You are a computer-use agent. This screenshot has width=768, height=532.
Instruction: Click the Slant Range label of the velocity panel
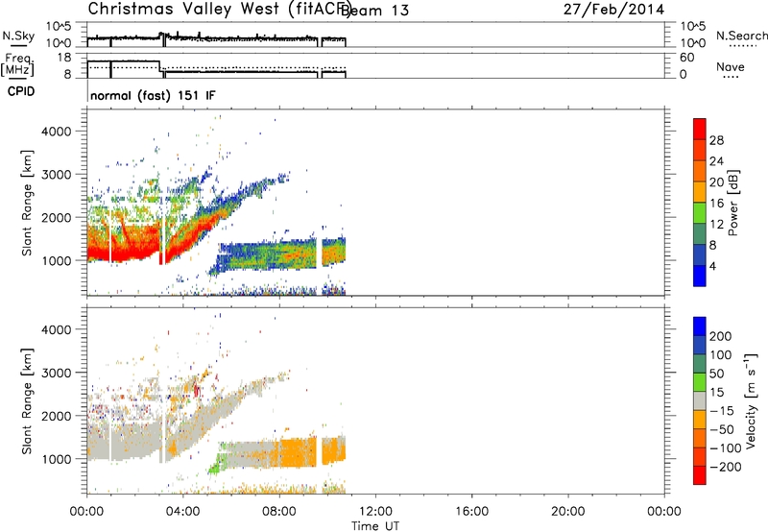(x=27, y=401)
